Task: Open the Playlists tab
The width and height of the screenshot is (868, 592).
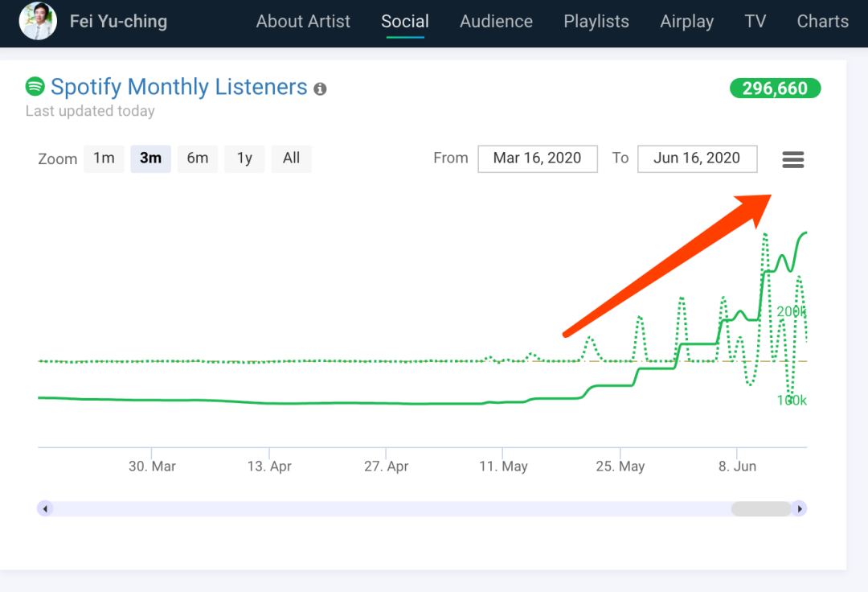Action: click(x=596, y=22)
